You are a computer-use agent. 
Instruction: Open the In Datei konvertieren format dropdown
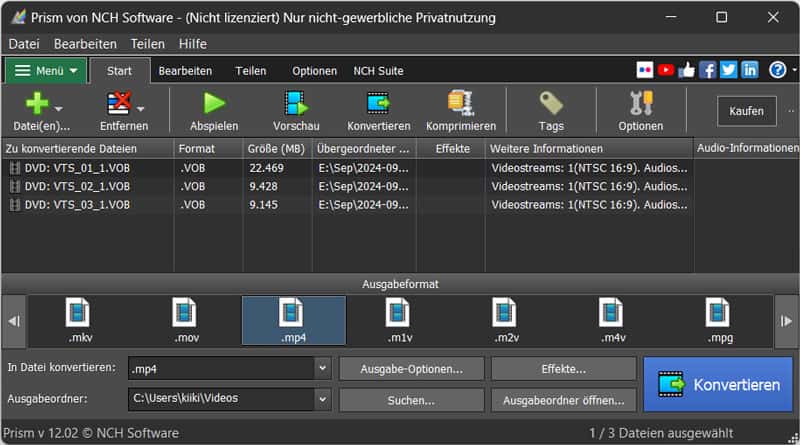pos(322,368)
